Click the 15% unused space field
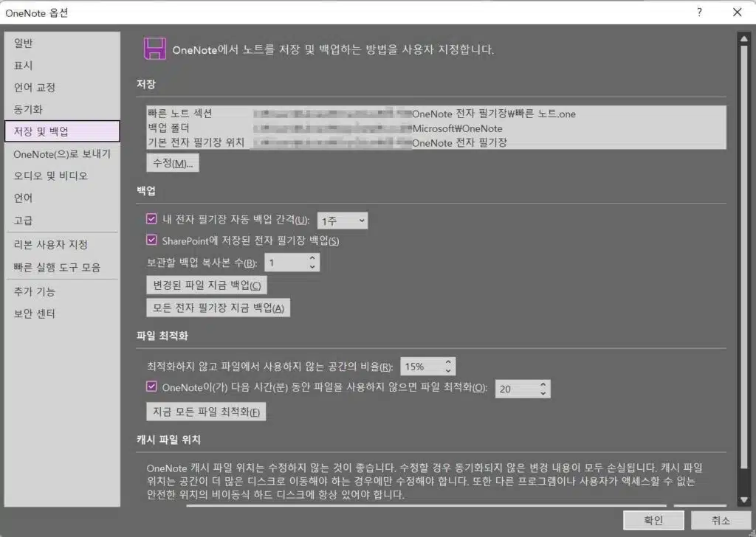Screen dimensions: 756x537 tap(422, 367)
